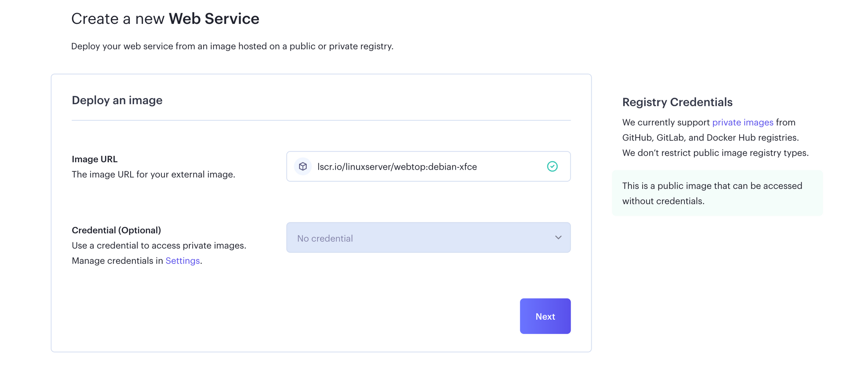Open Settings to manage credentials
The height and width of the screenshot is (367, 868).
coord(182,261)
